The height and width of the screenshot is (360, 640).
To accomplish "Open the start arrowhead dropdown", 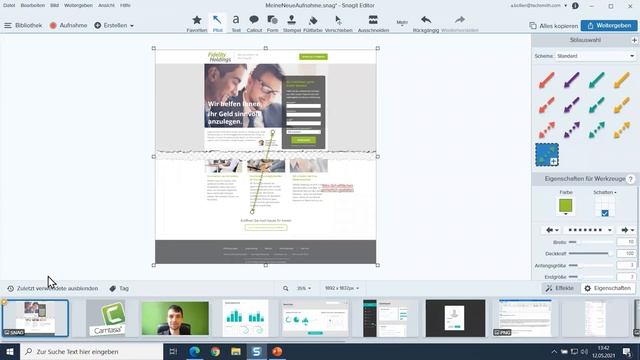I will (x=552, y=230).
